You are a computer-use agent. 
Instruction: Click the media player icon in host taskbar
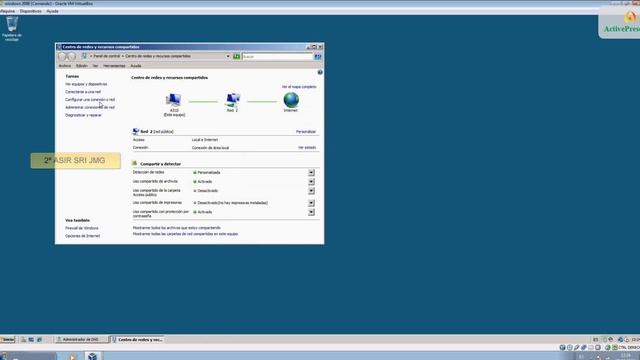(x=72, y=357)
